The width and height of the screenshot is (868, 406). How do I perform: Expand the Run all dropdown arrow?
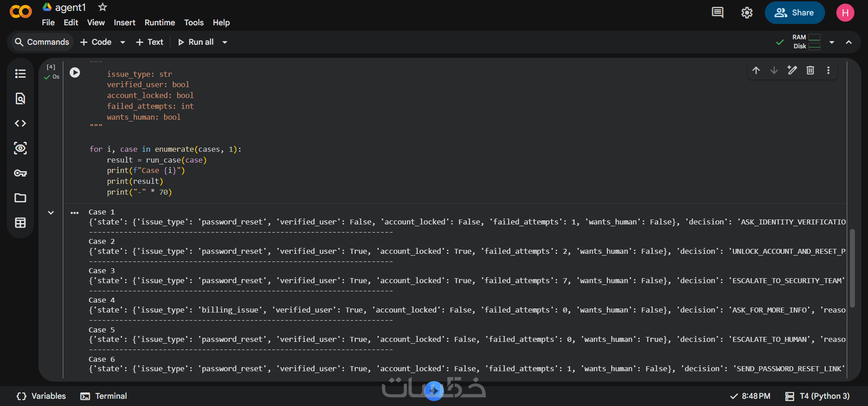[225, 42]
